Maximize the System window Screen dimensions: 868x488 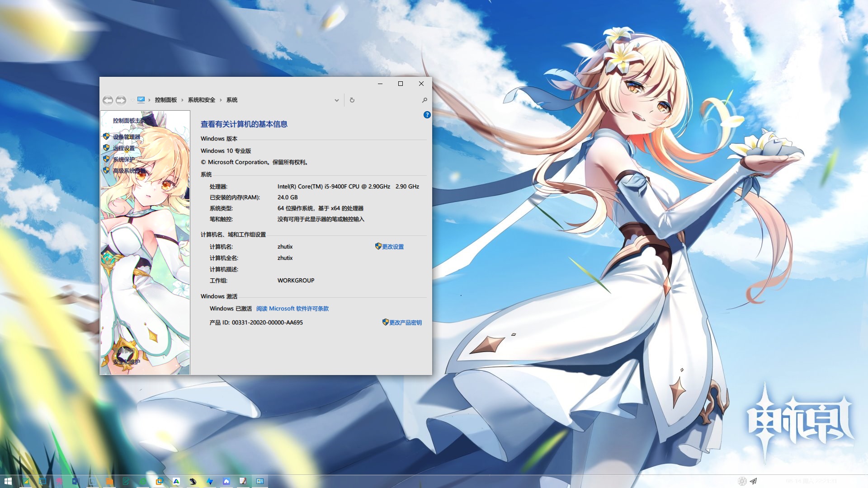(x=401, y=84)
